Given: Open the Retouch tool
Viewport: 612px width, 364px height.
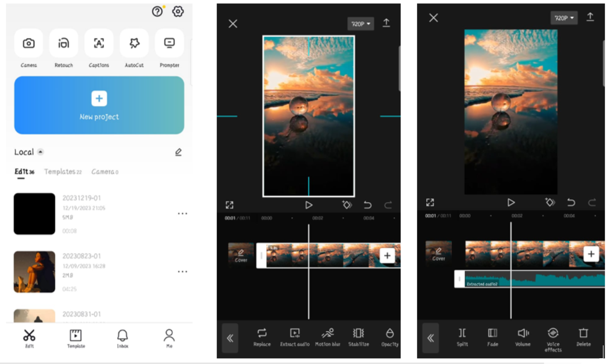Looking at the screenshot, I should coord(63,48).
